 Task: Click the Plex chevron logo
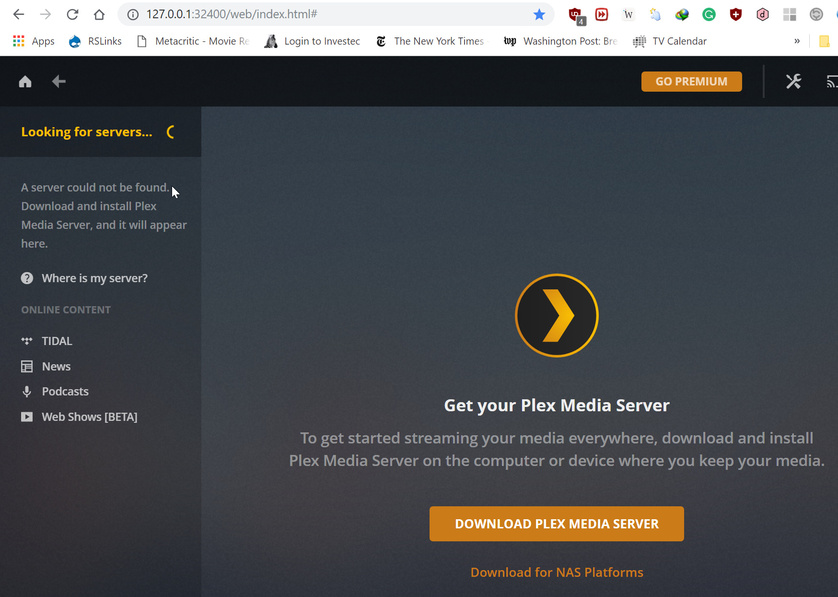(x=556, y=315)
